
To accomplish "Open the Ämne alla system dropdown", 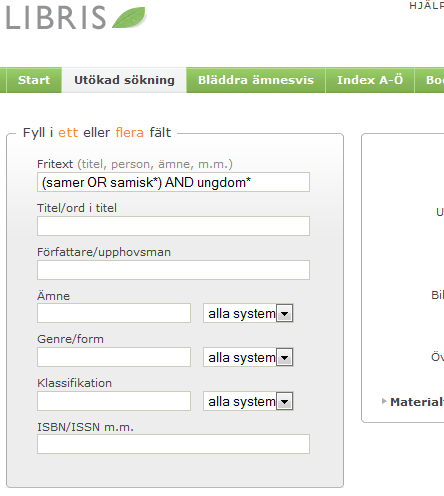I will pyautogui.click(x=248, y=313).
